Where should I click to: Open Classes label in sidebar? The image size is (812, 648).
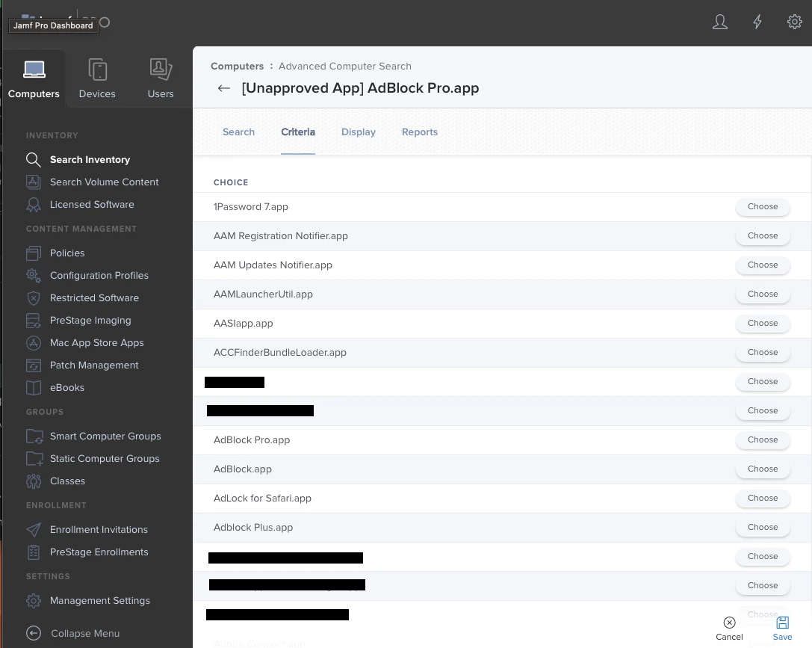67,481
